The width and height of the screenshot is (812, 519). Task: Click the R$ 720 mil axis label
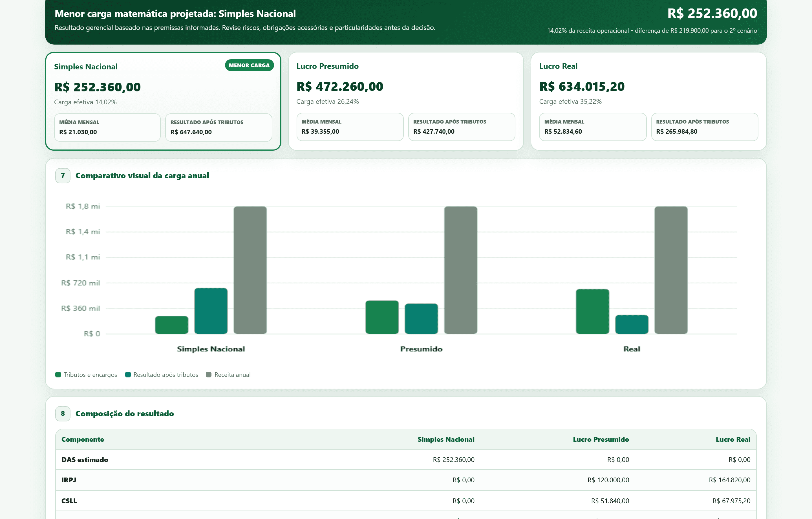(x=80, y=283)
